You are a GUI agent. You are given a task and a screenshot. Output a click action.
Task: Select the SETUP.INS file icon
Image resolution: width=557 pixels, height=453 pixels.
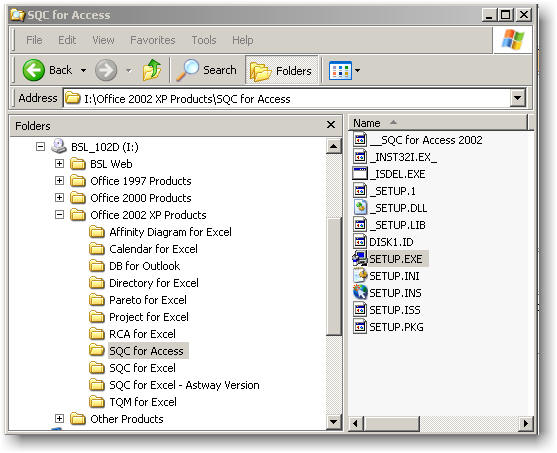click(360, 293)
